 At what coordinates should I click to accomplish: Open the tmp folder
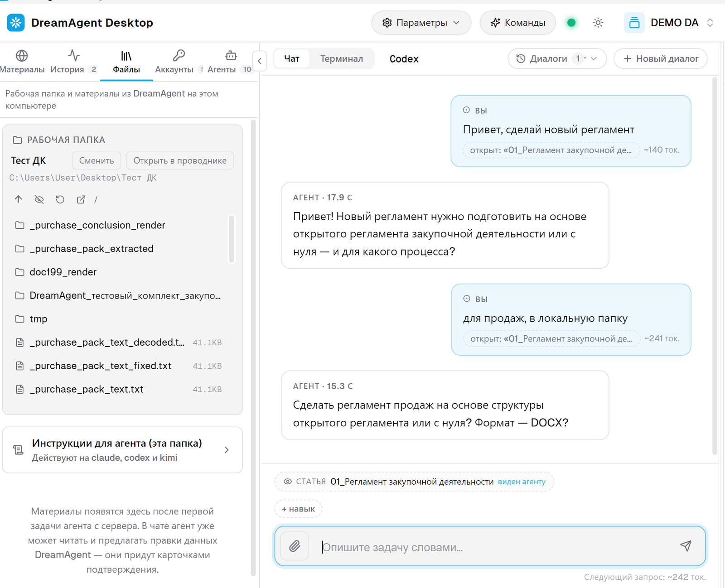coord(119,319)
